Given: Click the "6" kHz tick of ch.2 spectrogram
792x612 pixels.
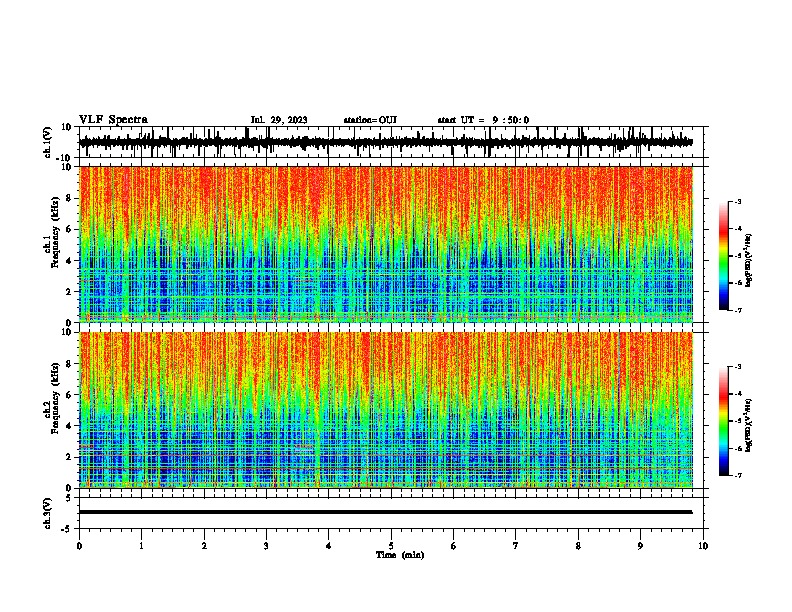Looking at the screenshot, I should point(70,394).
